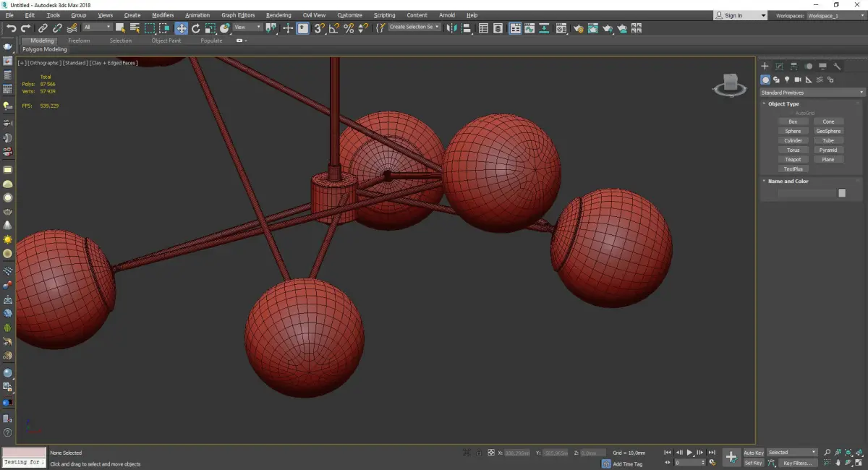Switch to the Hierarchy panel tab icon
Viewport: 868px width, 470px height.
[x=793, y=66]
